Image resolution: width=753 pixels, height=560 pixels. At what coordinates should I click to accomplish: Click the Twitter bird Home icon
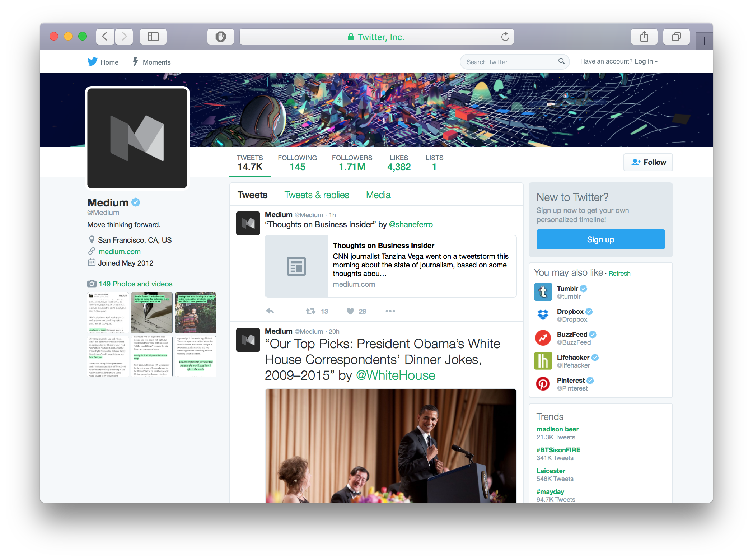tap(93, 62)
